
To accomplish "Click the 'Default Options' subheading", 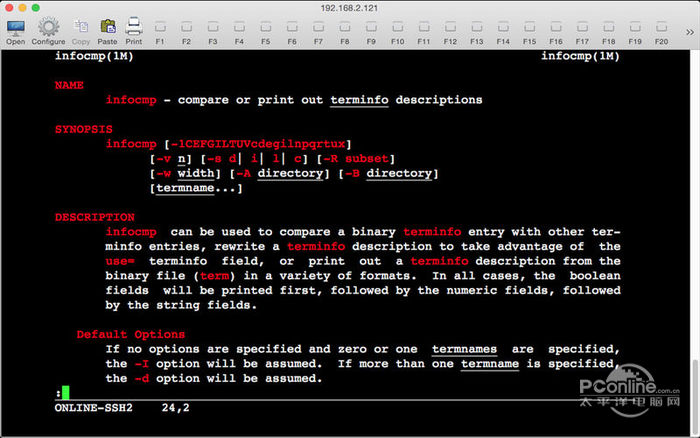I will pyautogui.click(x=130, y=334).
